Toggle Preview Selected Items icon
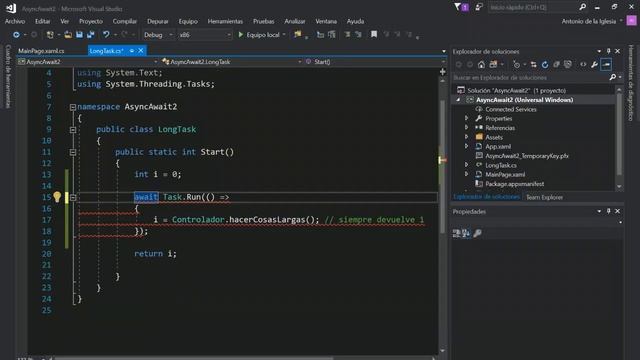This screenshot has width=640, height=360. coord(606,64)
